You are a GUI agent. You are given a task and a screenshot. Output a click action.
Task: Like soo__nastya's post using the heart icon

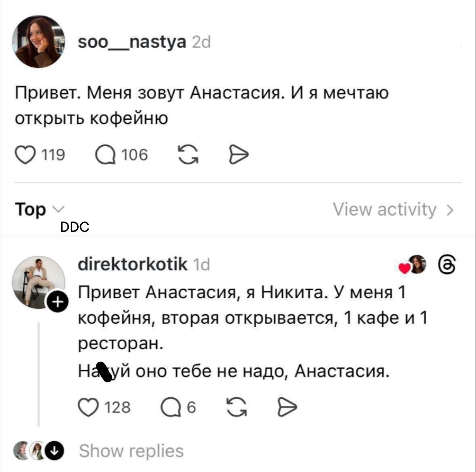point(26,154)
